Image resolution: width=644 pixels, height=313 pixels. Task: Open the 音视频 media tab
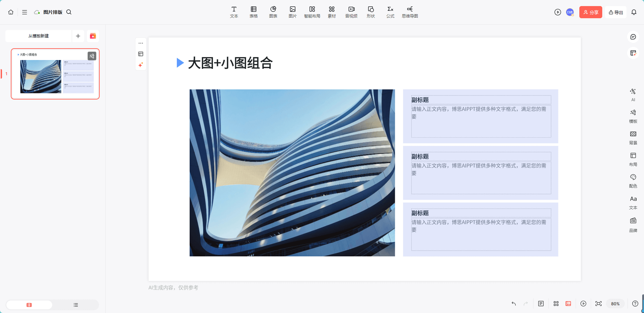[x=351, y=12]
